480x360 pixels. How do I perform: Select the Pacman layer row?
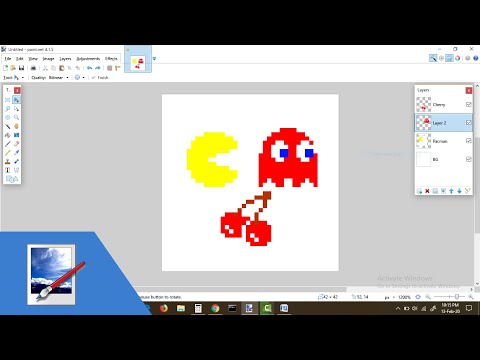[444, 141]
